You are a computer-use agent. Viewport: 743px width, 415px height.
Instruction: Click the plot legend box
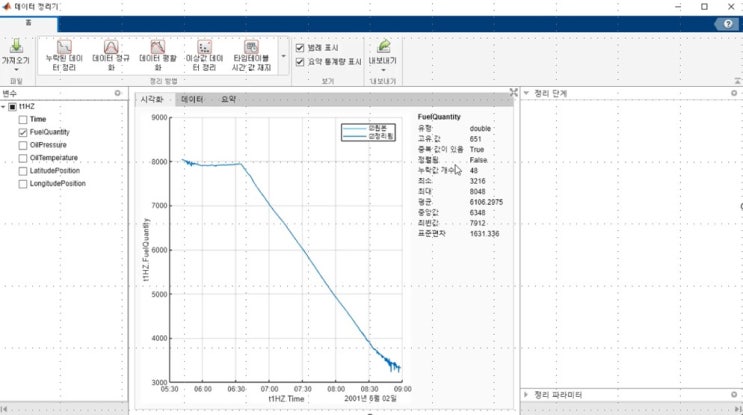[368, 132]
